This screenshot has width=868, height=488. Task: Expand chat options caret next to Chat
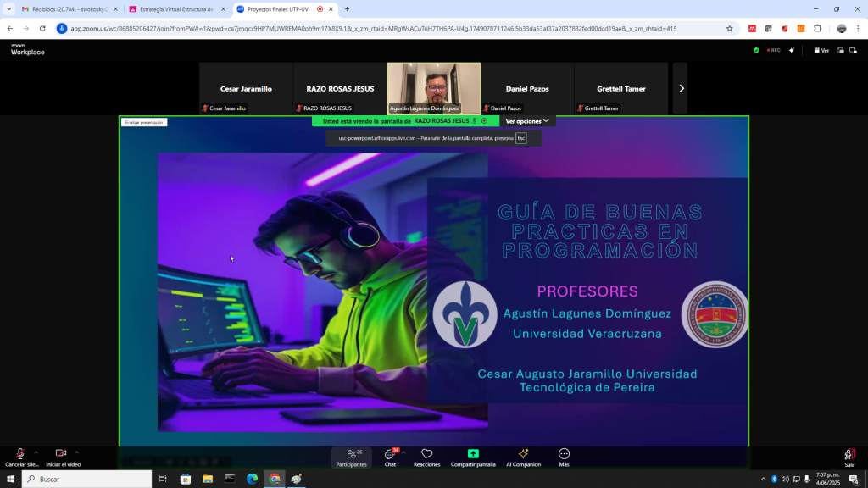(x=403, y=452)
